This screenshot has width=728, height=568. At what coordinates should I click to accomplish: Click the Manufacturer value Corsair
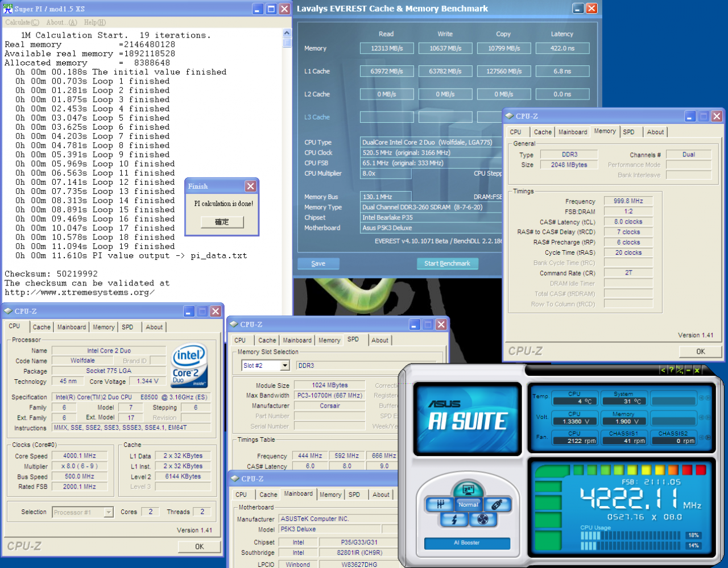330,405
